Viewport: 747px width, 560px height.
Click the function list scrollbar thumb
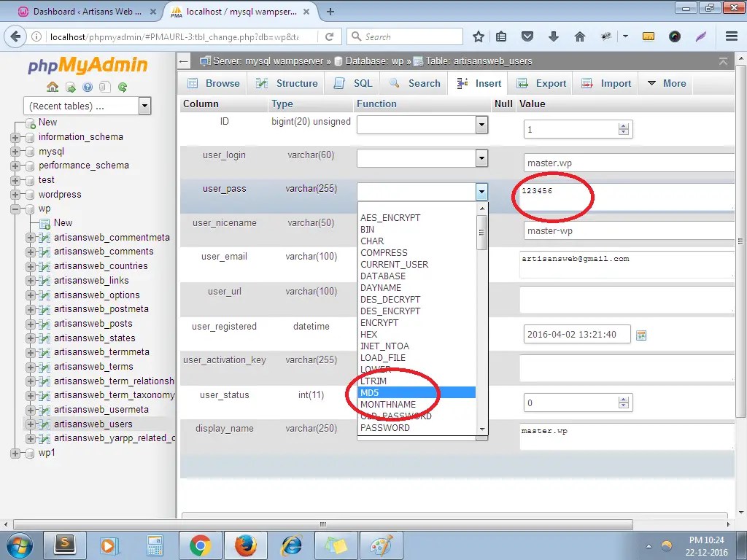click(481, 233)
